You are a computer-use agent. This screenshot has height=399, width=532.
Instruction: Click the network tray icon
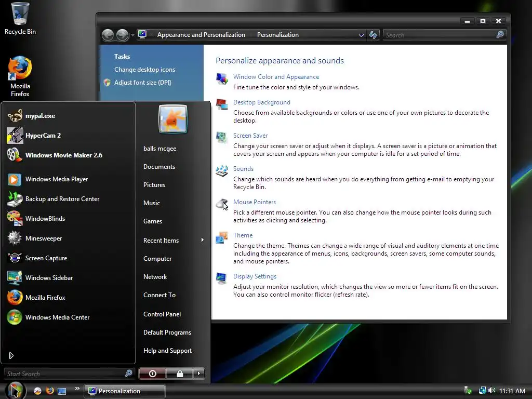(482, 391)
